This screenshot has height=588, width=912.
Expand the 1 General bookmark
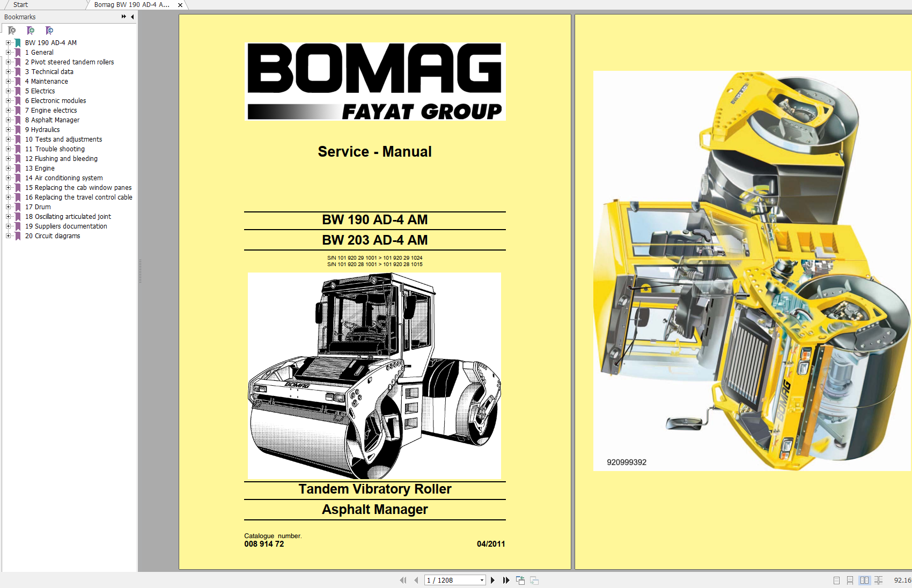(x=8, y=53)
